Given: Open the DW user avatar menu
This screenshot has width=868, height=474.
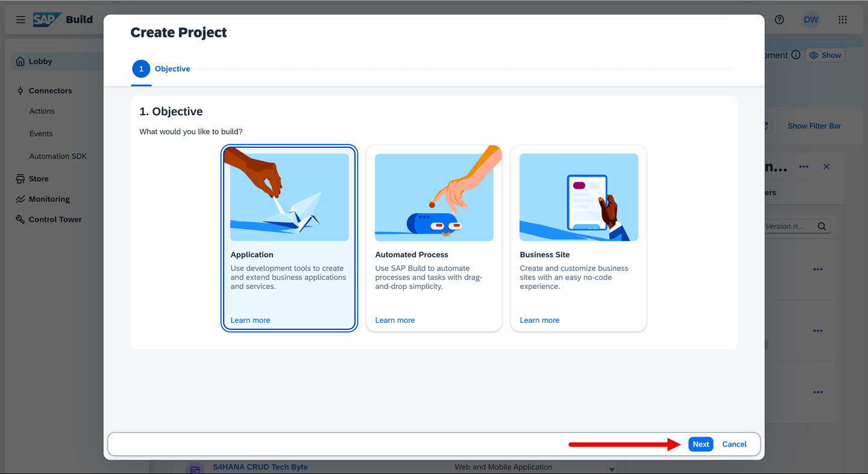Looking at the screenshot, I should pyautogui.click(x=811, y=20).
